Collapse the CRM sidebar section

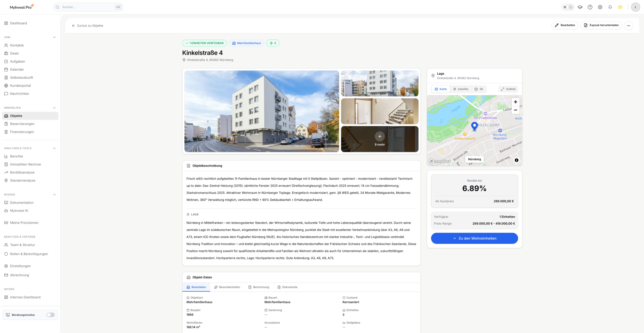click(x=54, y=37)
